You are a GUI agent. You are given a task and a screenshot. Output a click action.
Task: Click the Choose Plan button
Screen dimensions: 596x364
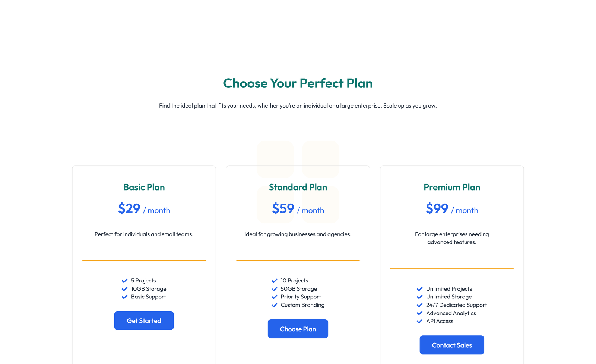coord(298,329)
